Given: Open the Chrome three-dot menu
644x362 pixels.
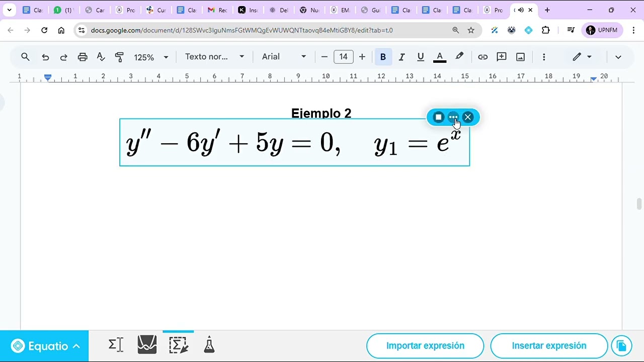Looking at the screenshot, I should pyautogui.click(x=633, y=30).
